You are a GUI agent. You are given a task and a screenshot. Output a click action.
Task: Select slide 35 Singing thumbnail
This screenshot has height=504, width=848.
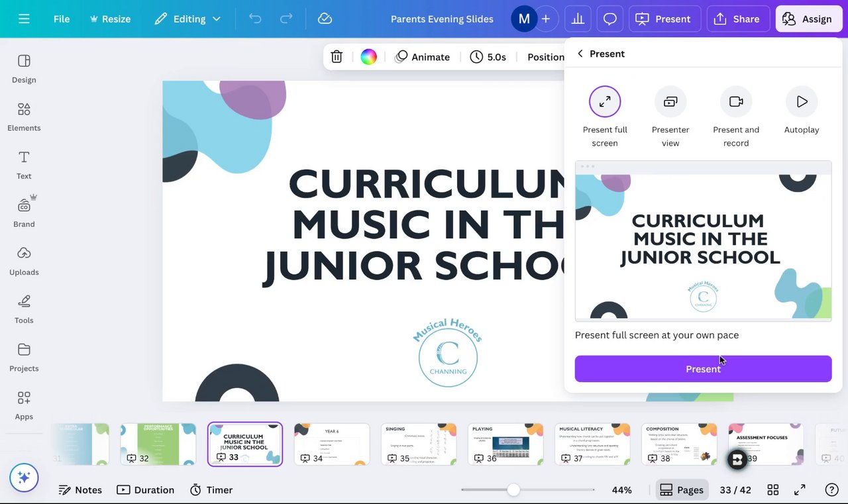tap(419, 444)
